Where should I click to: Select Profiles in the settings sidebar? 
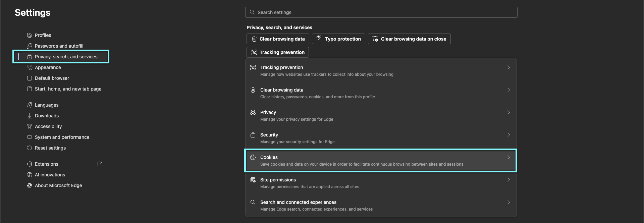(x=43, y=35)
